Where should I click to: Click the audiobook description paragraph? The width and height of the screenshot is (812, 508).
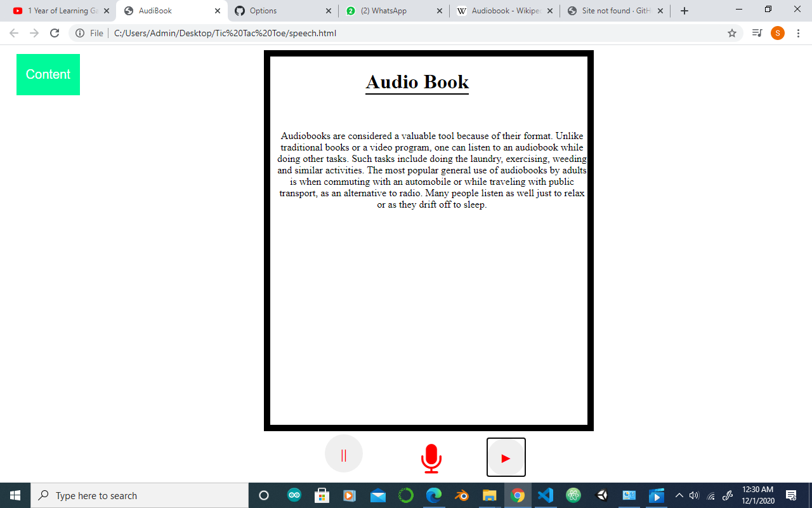(431, 170)
